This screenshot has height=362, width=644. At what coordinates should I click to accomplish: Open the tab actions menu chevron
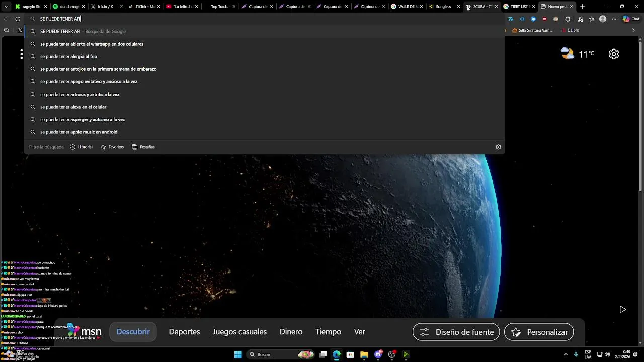(x=6, y=7)
